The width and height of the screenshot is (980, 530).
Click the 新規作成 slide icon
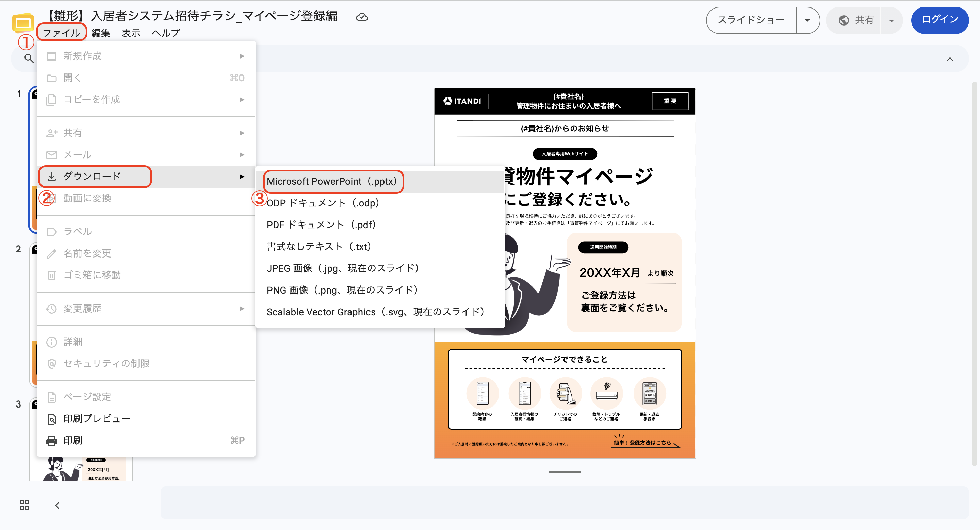point(52,56)
